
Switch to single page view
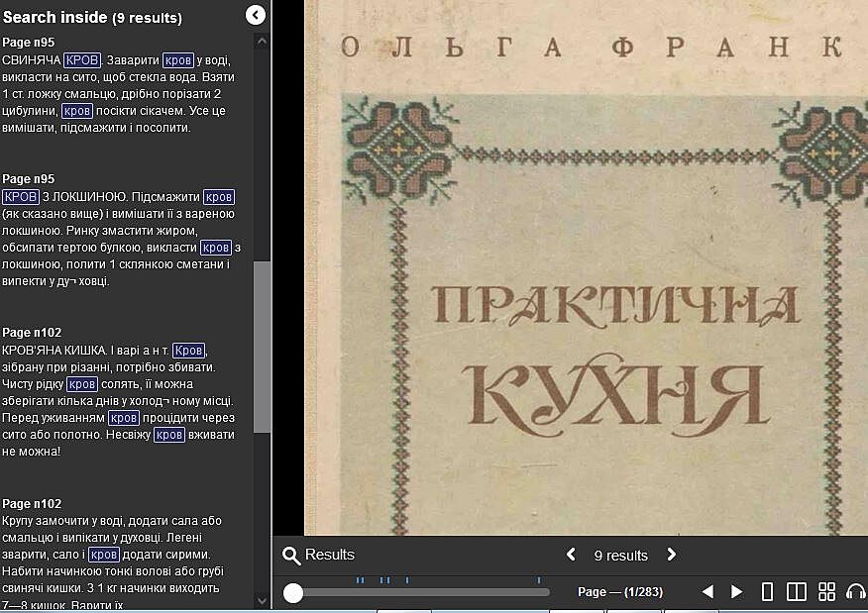coord(767,592)
